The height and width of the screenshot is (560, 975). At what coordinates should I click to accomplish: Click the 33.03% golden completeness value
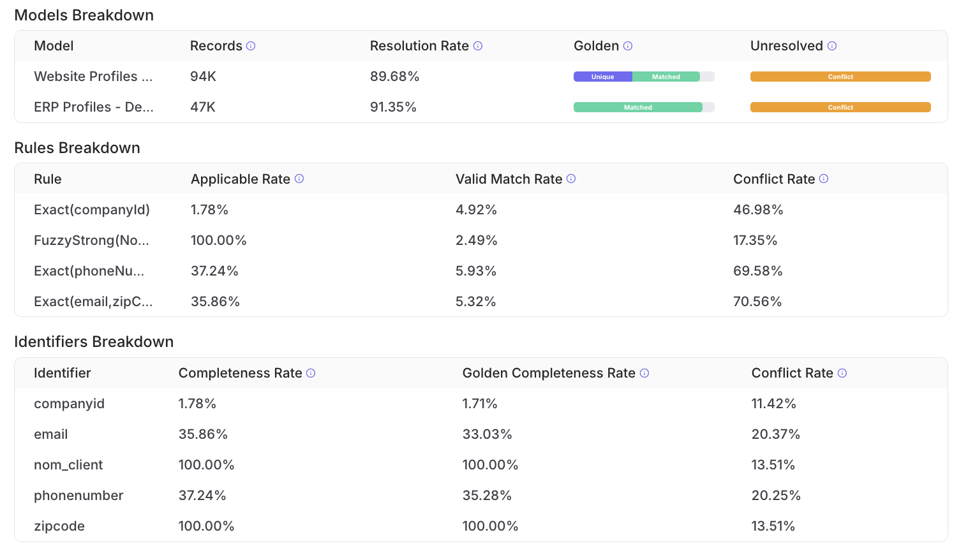click(487, 434)
